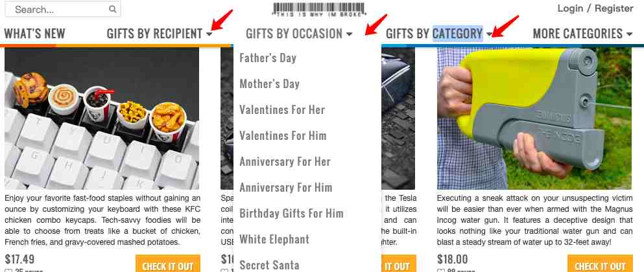Open the Register link

coord(614,8)
